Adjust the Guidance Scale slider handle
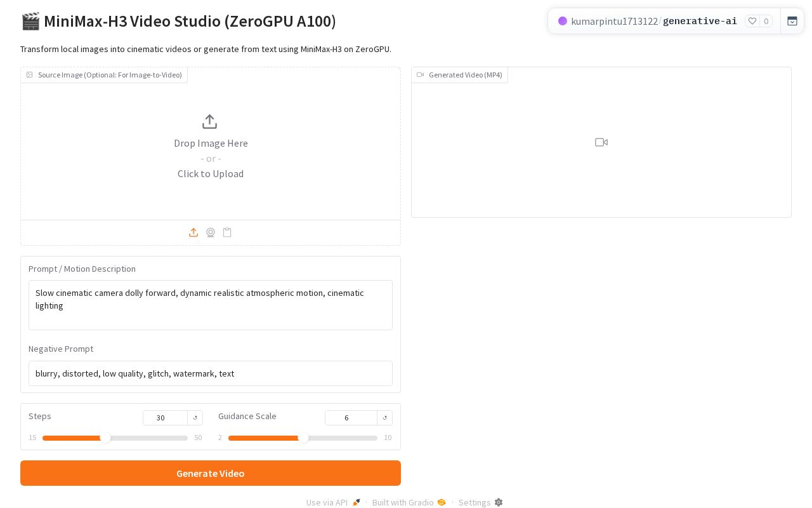The height and width of the screenshot is (508, 812). (303, 438)
